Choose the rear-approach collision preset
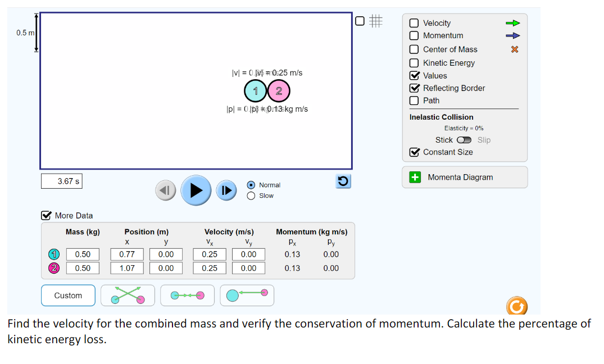 [x=247, y=295]
